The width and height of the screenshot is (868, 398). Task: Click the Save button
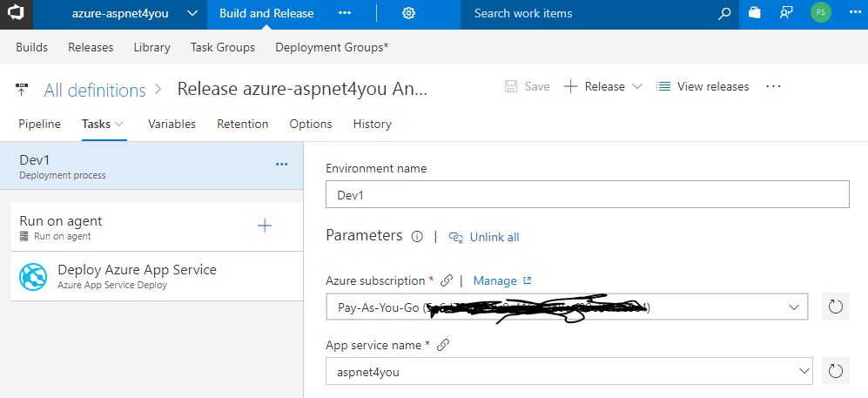[527, 86]
